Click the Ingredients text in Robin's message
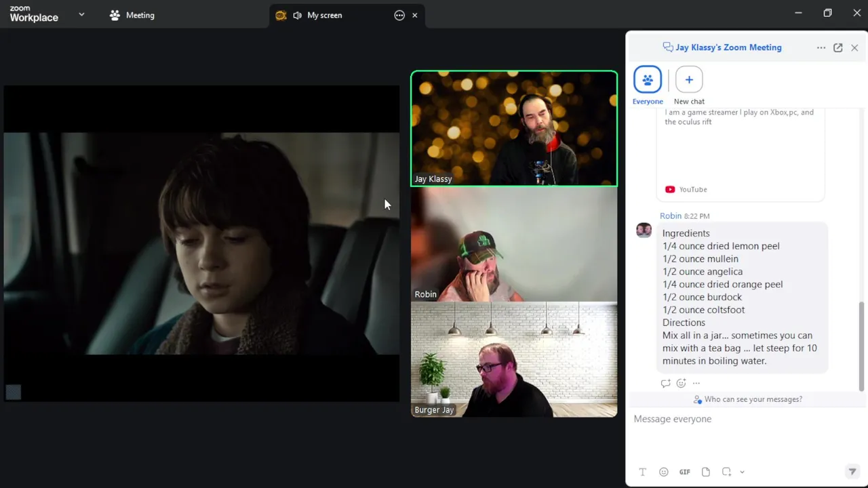 pyautogui.click(x=686, y=233)
